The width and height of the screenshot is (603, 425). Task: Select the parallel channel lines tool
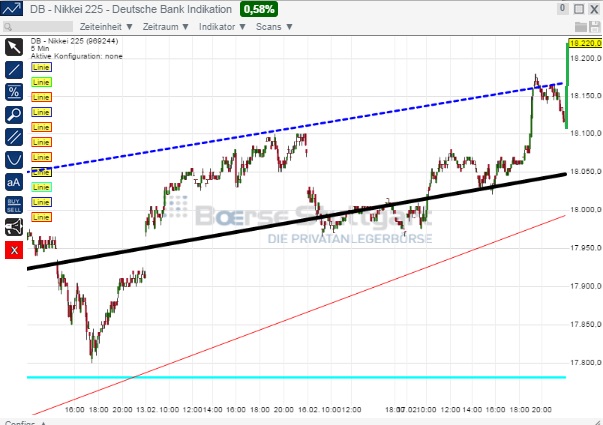point(14,137)
